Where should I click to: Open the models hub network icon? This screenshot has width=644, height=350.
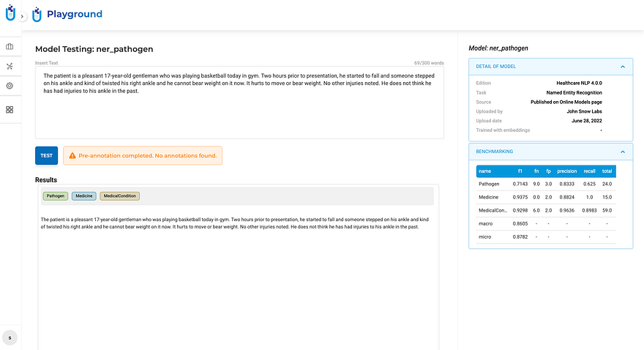pyautogui.click(x=10, y=67)
